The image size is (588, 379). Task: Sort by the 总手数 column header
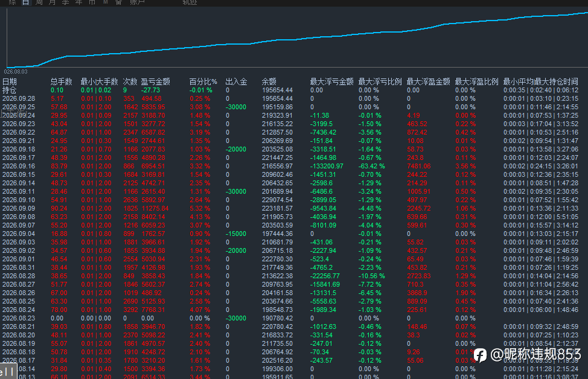(x=61, y=81)
